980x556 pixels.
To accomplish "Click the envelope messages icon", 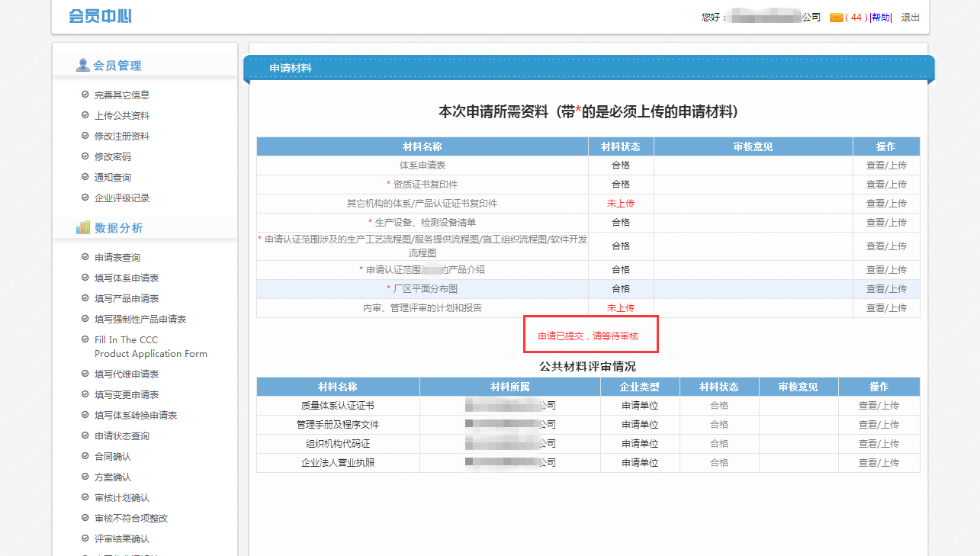I will point(836,18).
